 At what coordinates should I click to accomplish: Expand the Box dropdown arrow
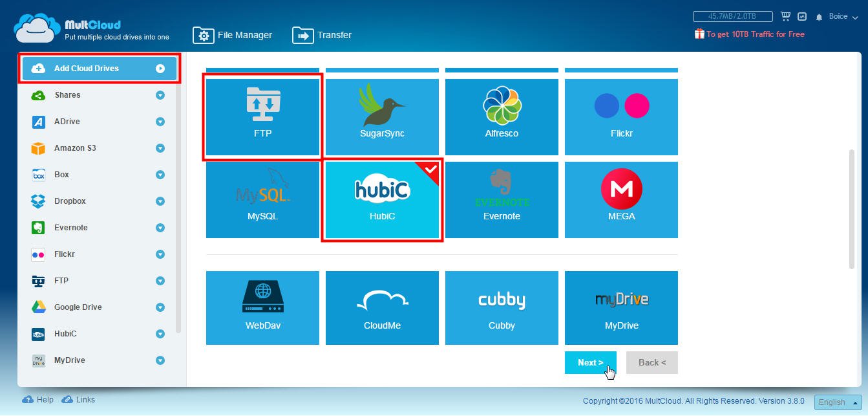pyautogui.click(x=160, y=175)
